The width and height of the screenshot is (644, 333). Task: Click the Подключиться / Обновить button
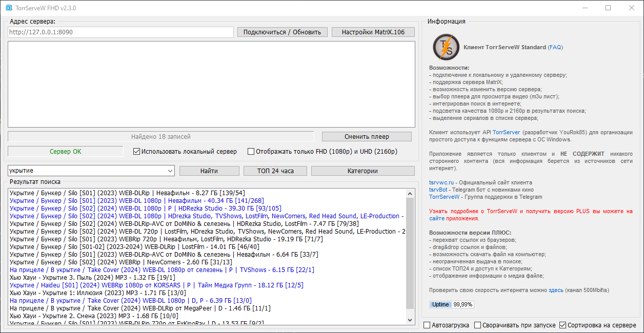click(x=282, y=32)
